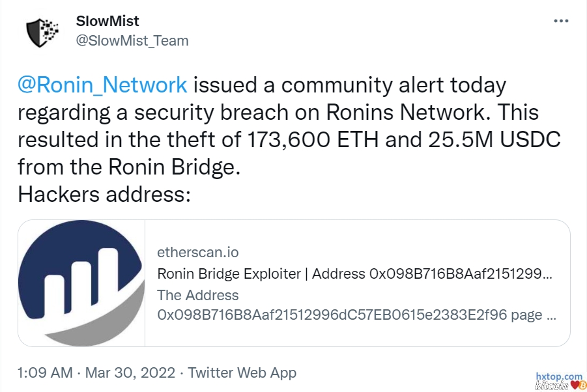Screen dimensions: 587x392
Task: Click the 'bitcoin' watermark text
Action: tap(551, 386)
